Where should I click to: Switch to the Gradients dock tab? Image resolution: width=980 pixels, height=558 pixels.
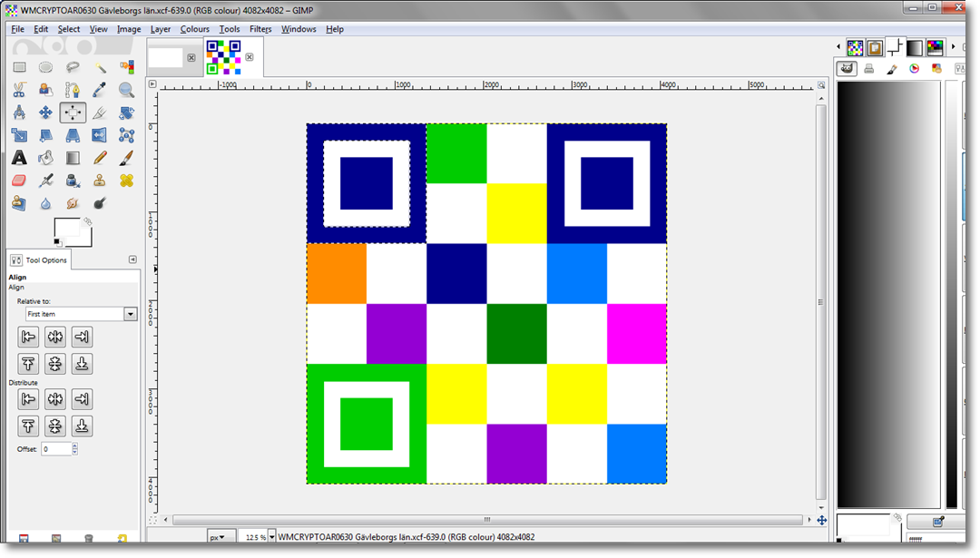[915, 47]
